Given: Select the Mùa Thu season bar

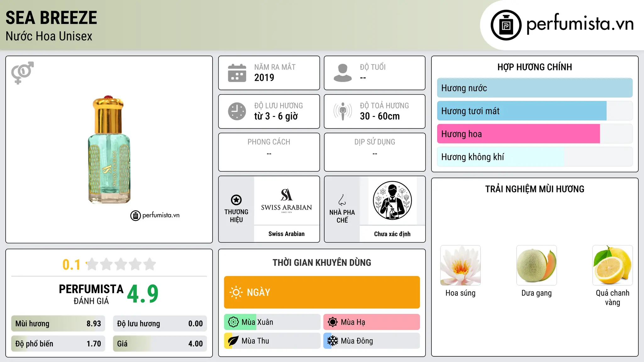Looking at the screenshot, I should pos(272,341).
